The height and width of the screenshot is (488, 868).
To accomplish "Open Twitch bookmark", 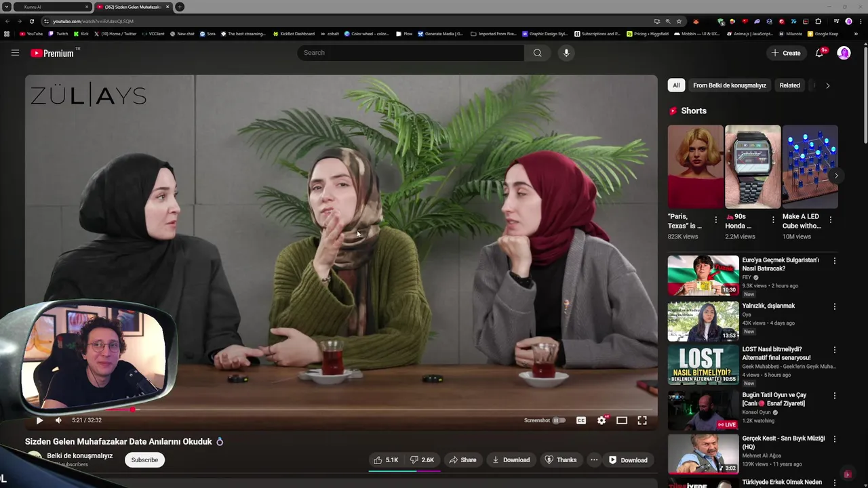I will [58, 33].
